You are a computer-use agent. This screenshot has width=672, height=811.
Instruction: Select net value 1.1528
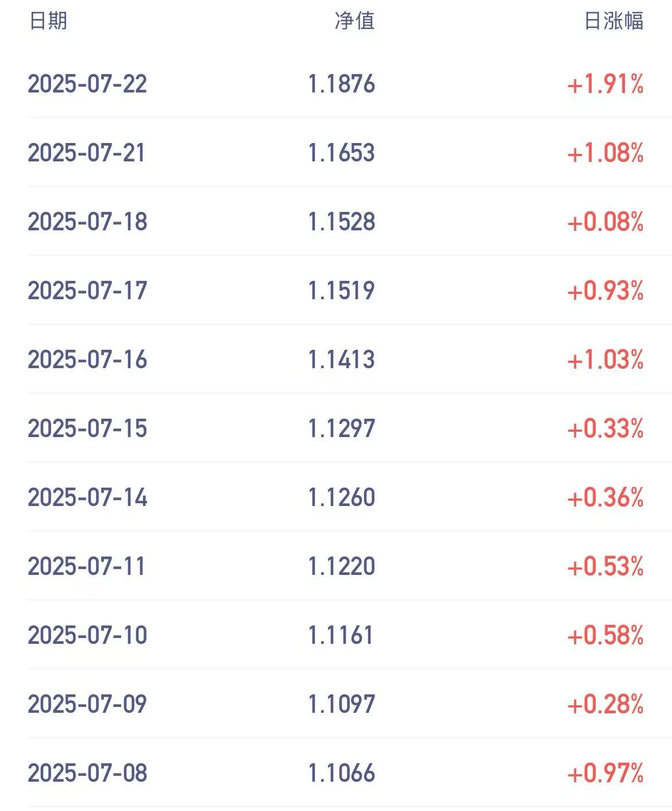pos(341,222)
